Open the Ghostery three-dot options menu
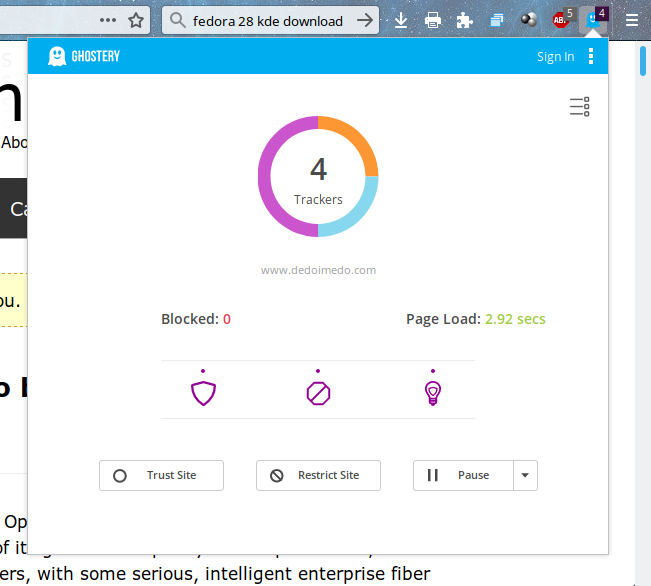The image size is (651, 586). [x=591, y=56]
